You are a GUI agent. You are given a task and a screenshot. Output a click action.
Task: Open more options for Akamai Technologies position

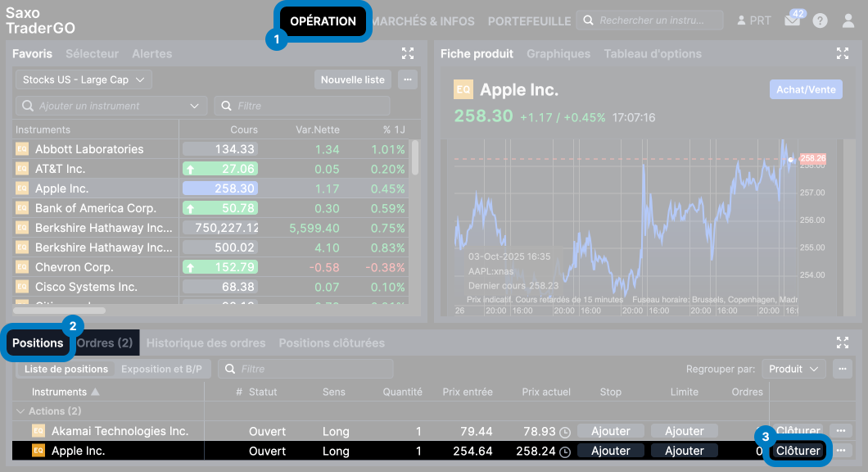pos(841,431)
